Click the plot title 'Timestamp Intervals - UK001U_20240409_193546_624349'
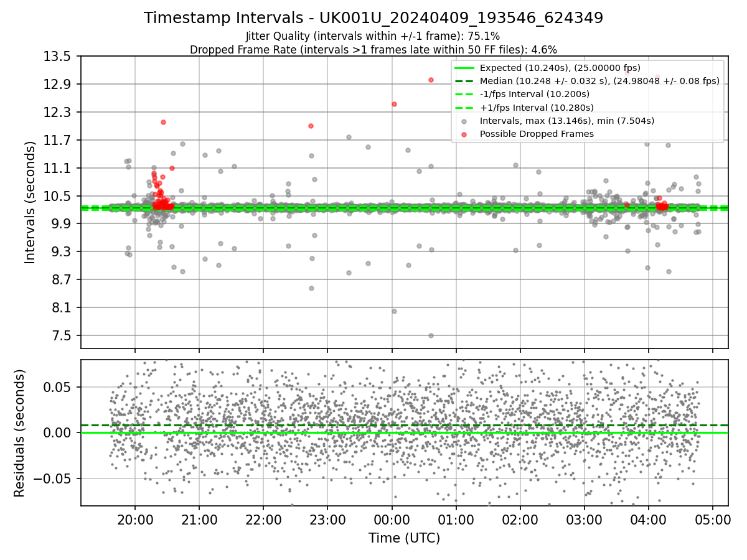 coord(374,18)
